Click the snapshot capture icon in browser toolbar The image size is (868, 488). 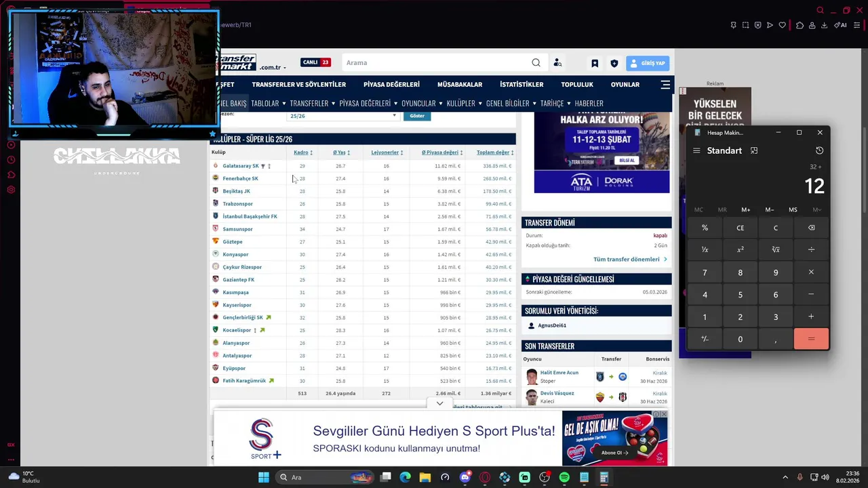pos(745,25)
